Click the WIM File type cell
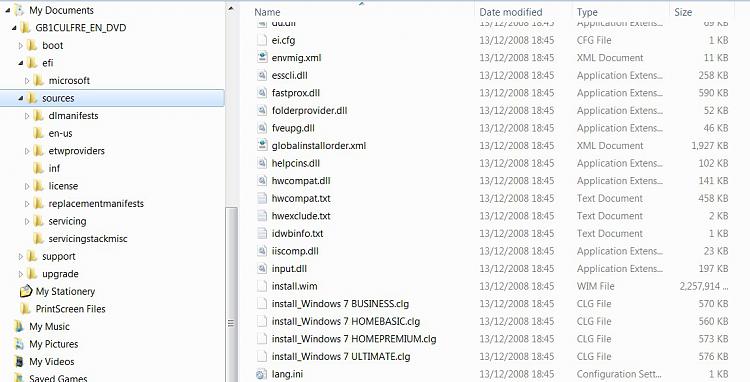This screenshot has height=382, width=750. click(x=596, y=286)
